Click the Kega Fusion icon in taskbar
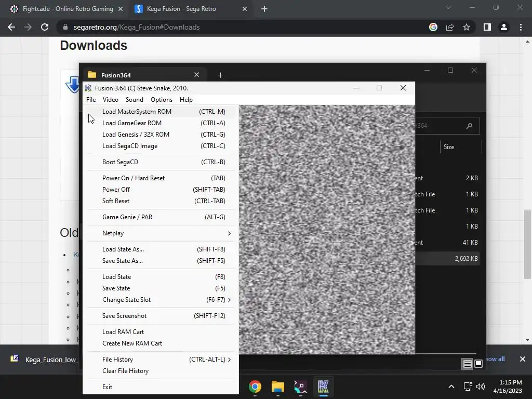This screenshot has width=532, height=399. click(323, 387)
